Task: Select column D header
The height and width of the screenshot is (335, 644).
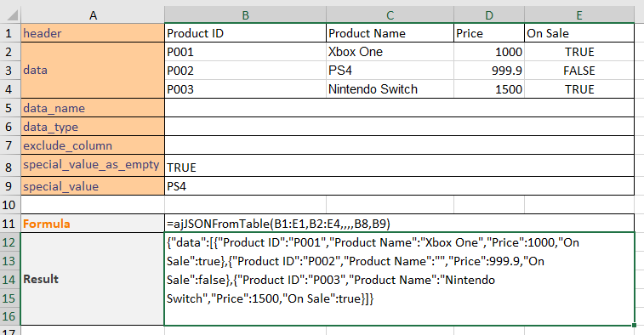Action: (x=489, y=15)
